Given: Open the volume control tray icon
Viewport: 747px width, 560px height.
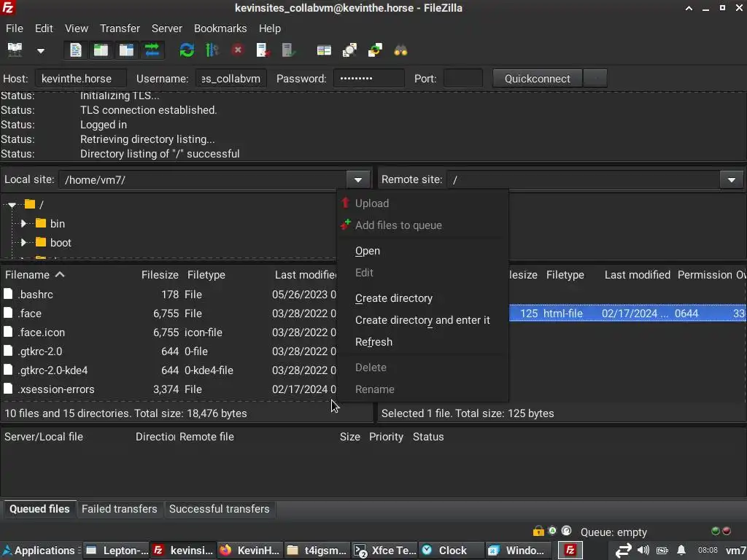Looking at the screenshot, I should 643,551.
